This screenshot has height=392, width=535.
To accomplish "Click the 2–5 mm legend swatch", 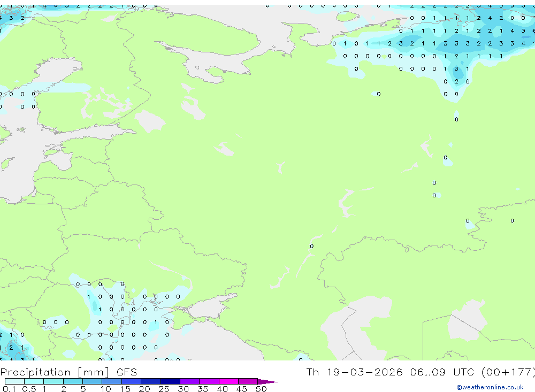I will (73, 381).
